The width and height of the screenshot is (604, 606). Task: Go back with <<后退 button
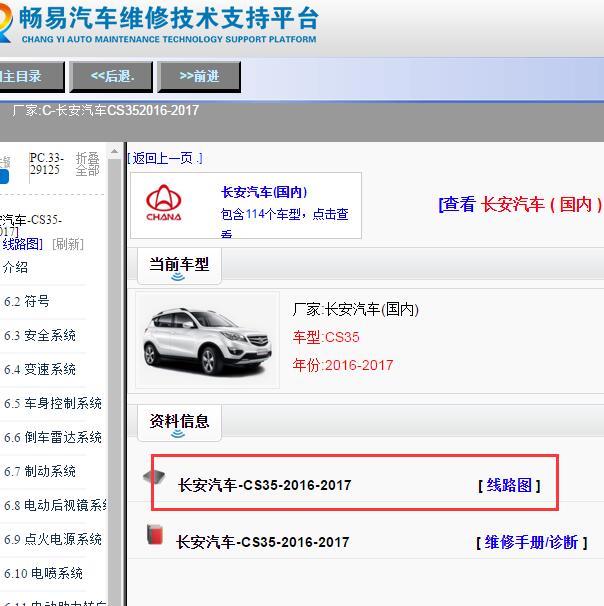tap(111, 77)
